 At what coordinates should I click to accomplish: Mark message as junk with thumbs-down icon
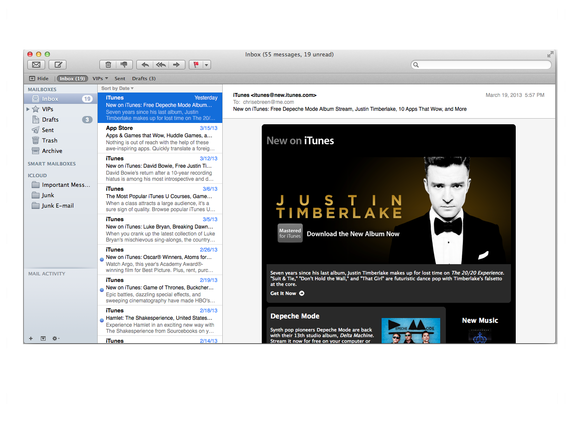point(124,65)
